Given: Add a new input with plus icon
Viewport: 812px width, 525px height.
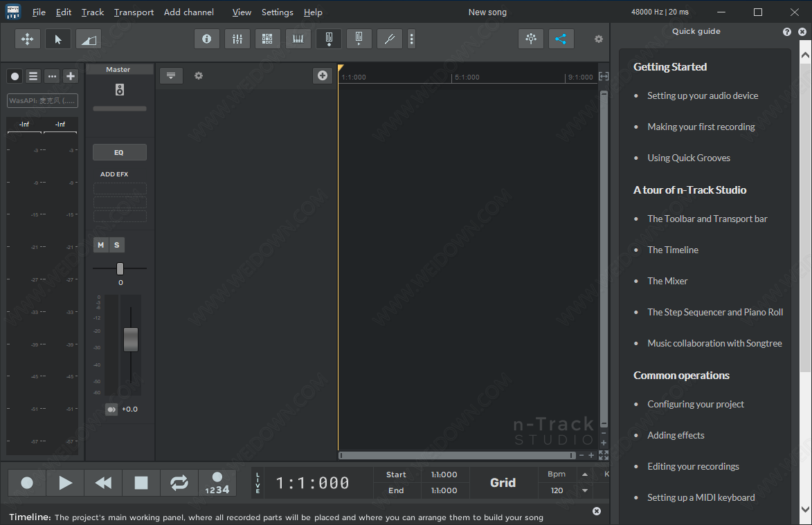Looking at the screenshot, I should [71, 77].
